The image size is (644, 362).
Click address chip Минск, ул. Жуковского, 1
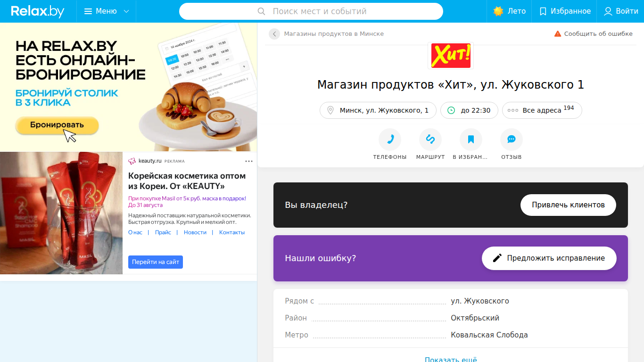click(x=378, y=110)
